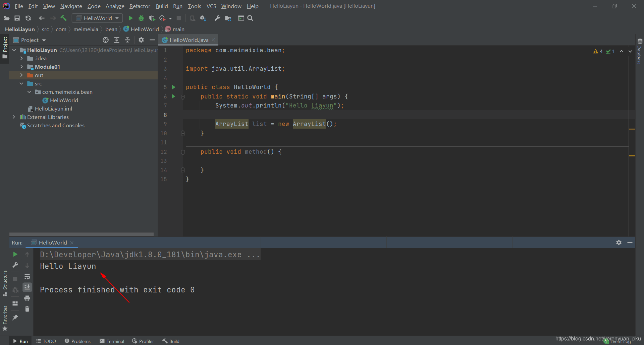Click run gutter icon beside class HelloWorld
This screenshot has height=345, width=644.
(x=173, y=87)
